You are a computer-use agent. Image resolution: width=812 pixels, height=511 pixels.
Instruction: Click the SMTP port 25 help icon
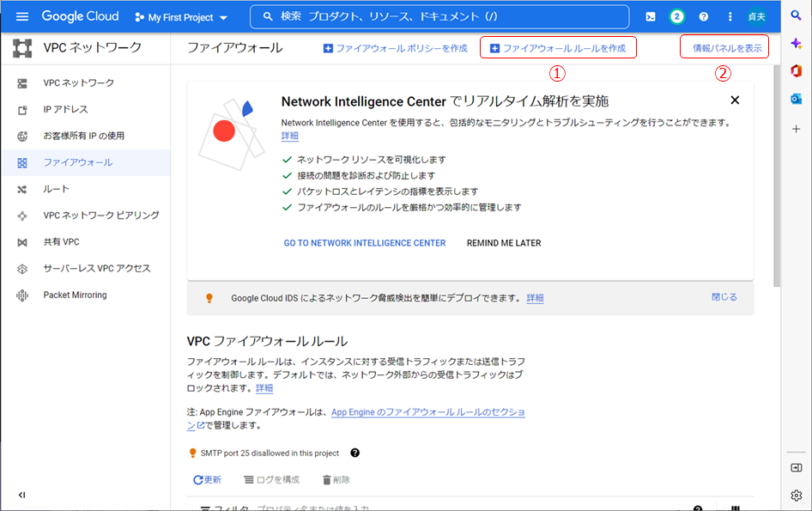coord(354,453)
